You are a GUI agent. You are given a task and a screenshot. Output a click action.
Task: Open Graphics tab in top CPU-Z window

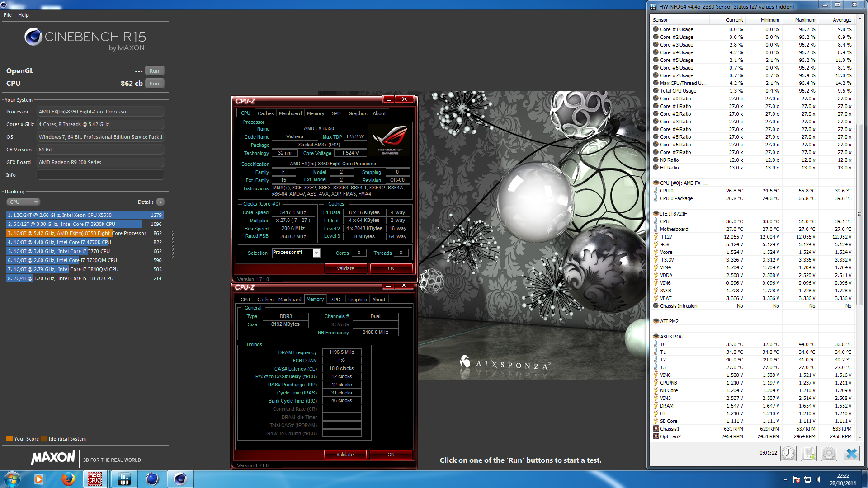point(358,113)
